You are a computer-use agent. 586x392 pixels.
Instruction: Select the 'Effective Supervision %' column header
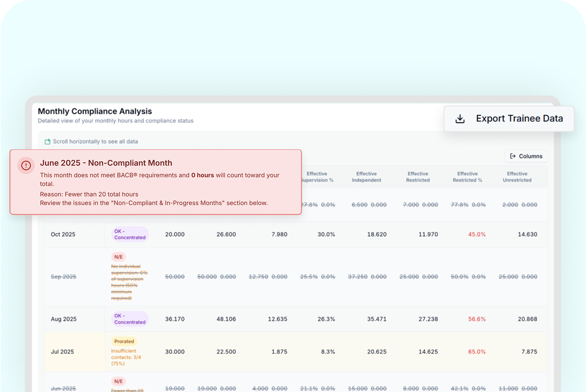317,177
